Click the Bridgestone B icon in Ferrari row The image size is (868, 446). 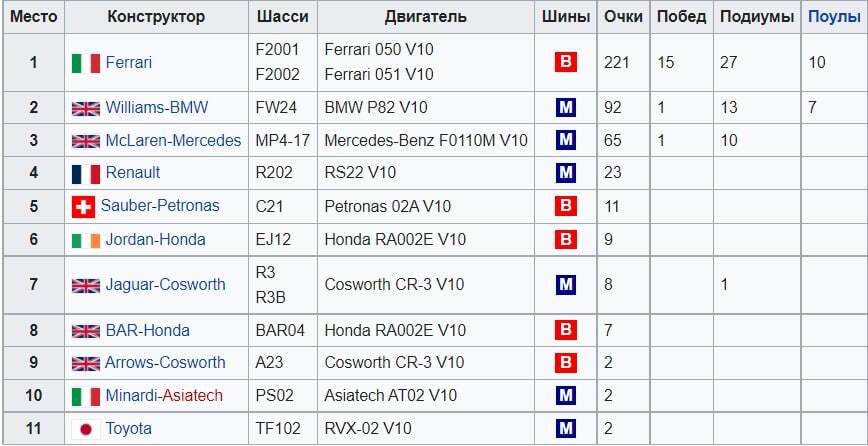566,62
